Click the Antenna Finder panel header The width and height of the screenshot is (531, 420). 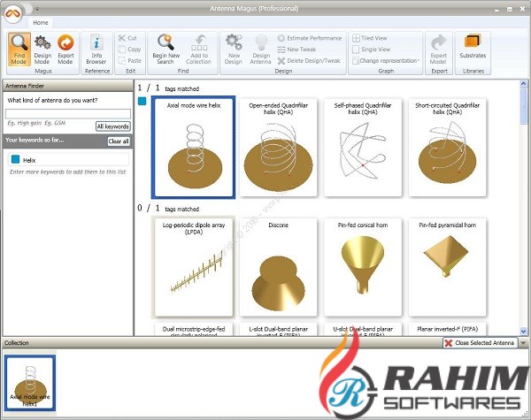[68, 86]
